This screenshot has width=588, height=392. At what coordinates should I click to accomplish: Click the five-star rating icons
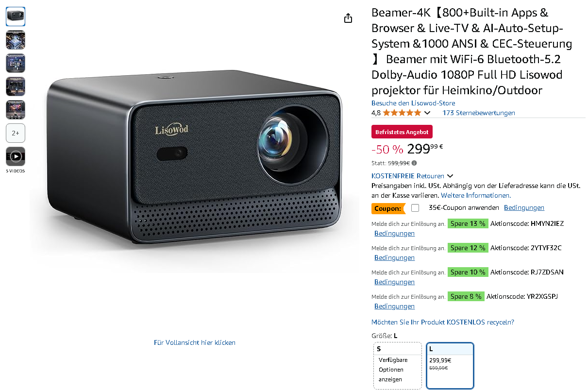point(402,113)
